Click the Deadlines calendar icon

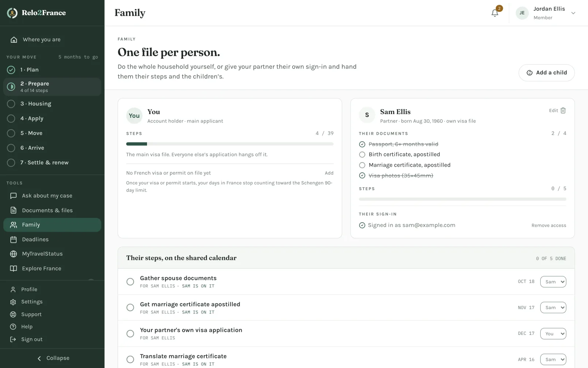tap(14, 240)
